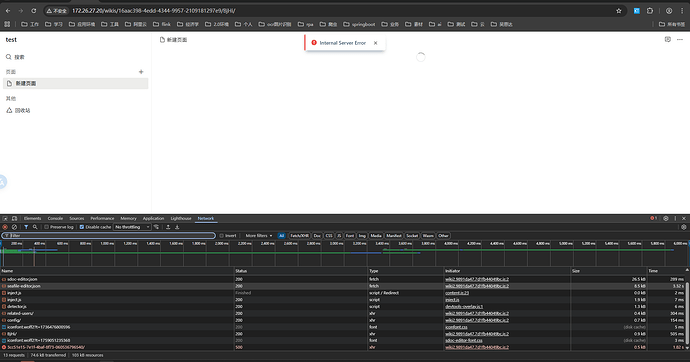Toggle the JS type filter
The height and width of the screenshot is (362, 690).
(x=339, y=236)
